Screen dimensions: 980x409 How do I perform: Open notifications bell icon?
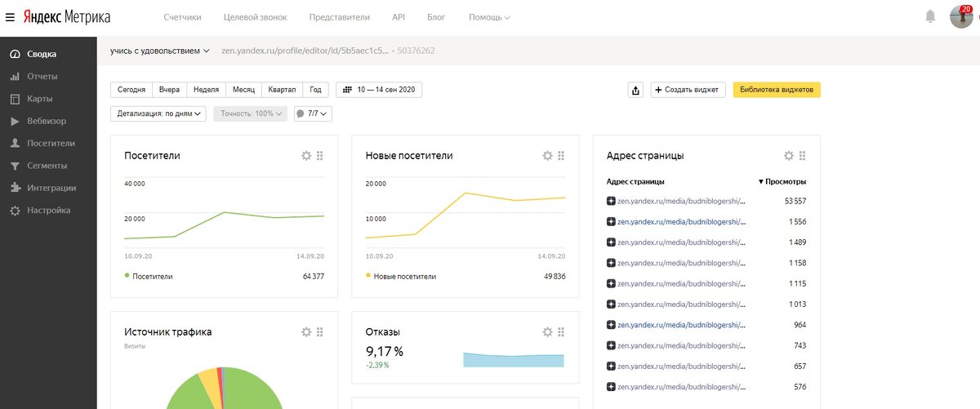pyautogui.click(x=930, y=16)
